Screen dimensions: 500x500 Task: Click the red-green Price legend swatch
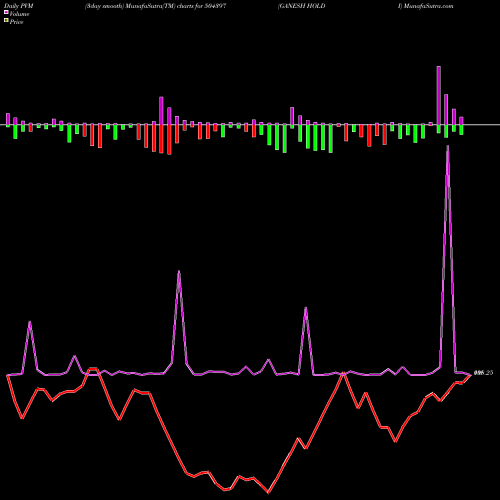tap(6, 21)
